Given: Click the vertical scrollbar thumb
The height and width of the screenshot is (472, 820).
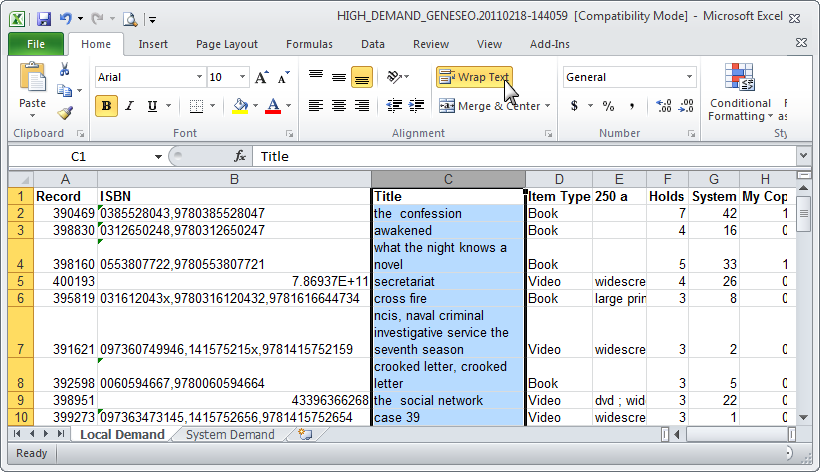Looking at the screenshot, I should tap(804, 213).
